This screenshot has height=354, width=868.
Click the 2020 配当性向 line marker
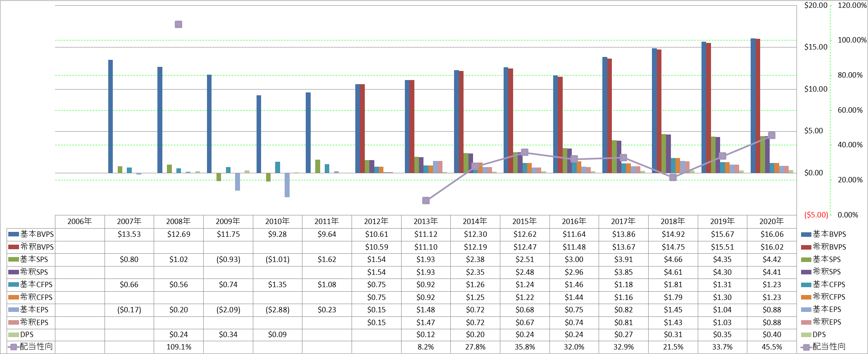772,135
